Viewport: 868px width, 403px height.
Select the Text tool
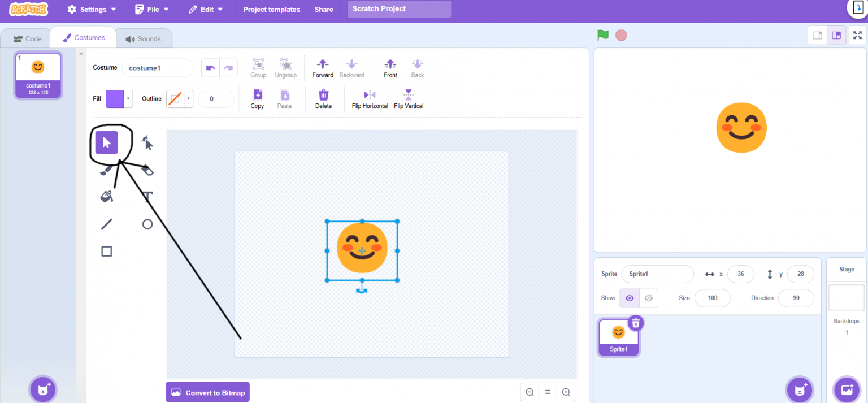coord(147,197)
